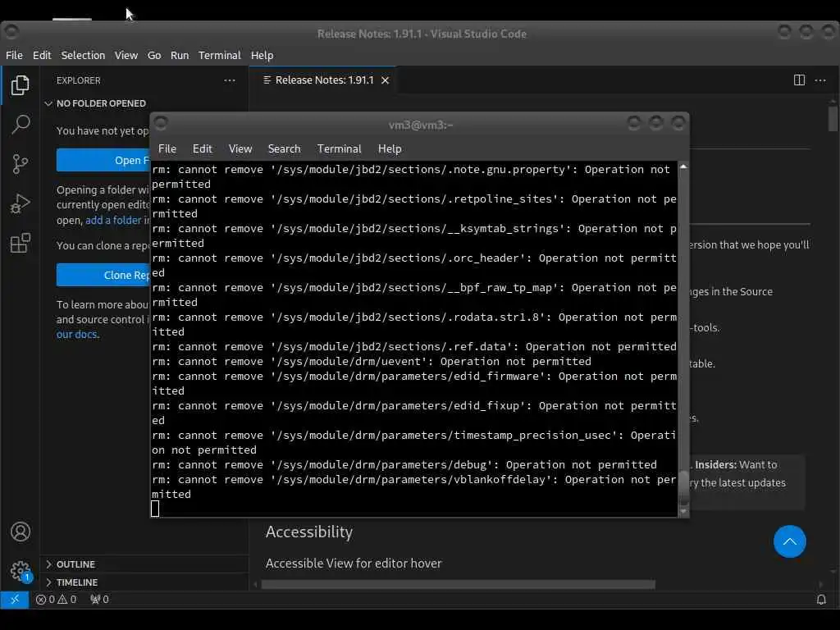
Task: Open the terminal window View menu
Action: 240,149
